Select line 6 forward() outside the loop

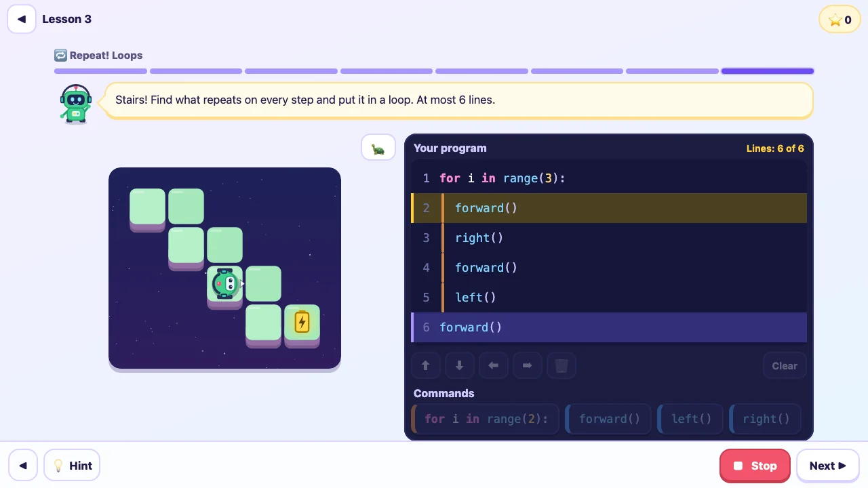[609, 327]
